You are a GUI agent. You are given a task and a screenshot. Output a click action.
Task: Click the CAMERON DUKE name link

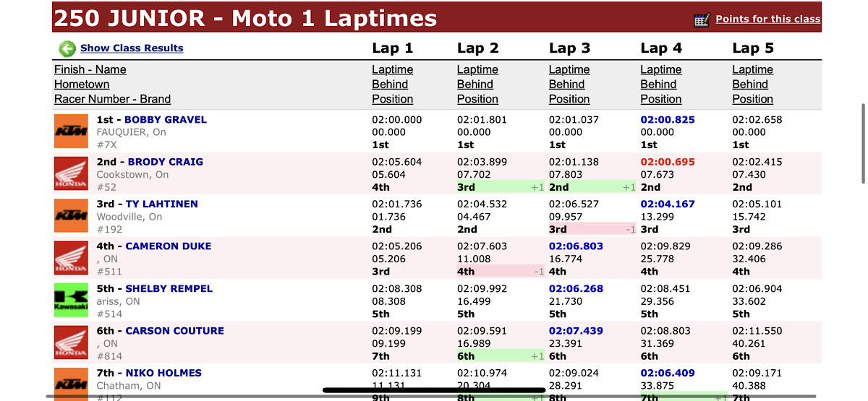point(169,246)
